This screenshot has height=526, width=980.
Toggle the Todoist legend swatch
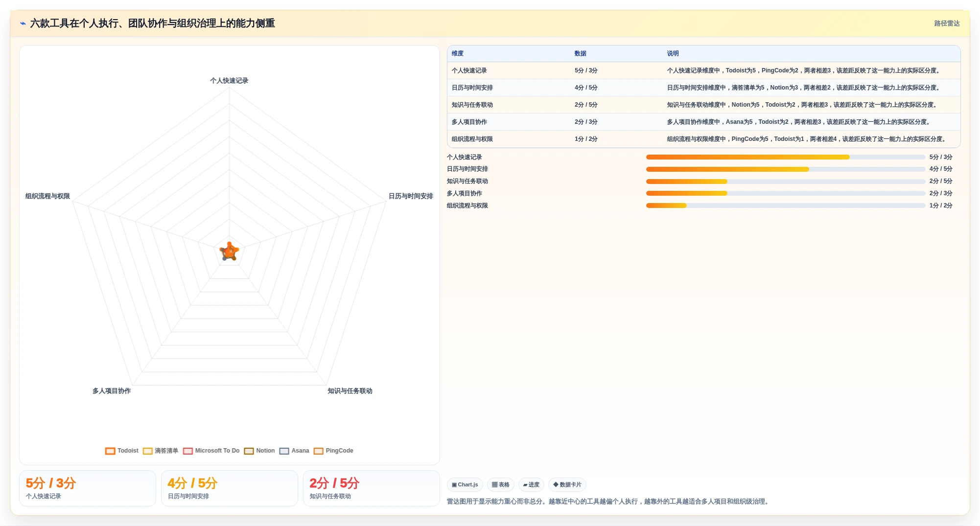coord(110,451)
